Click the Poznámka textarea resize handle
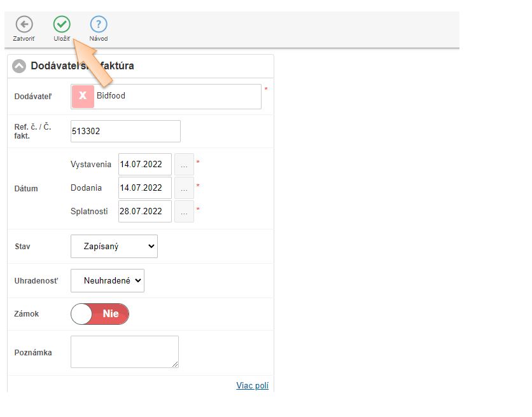This screenshot has width=532, height=417. (176, 364)
